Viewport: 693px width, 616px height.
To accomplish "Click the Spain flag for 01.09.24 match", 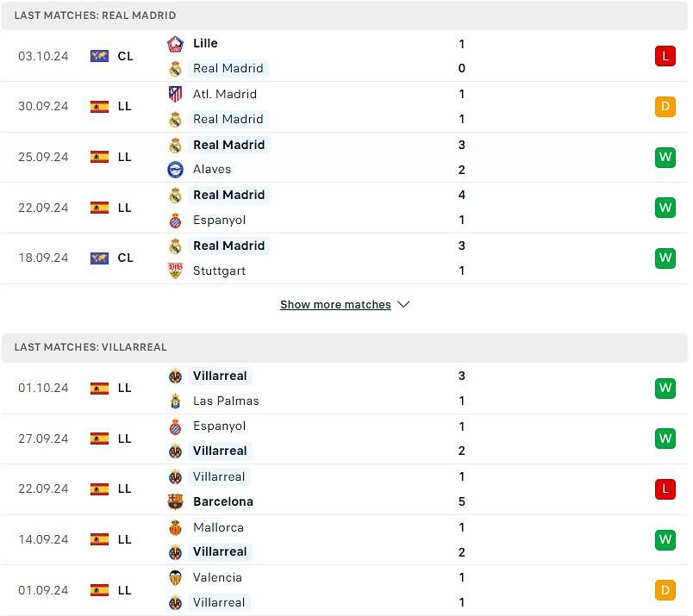I will (99, 590).
